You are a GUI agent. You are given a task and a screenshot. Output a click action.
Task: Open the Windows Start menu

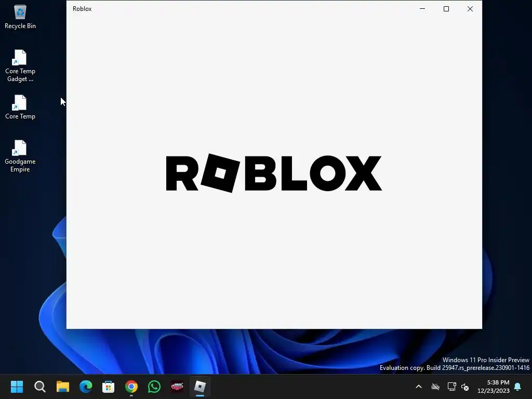point(17,387)
